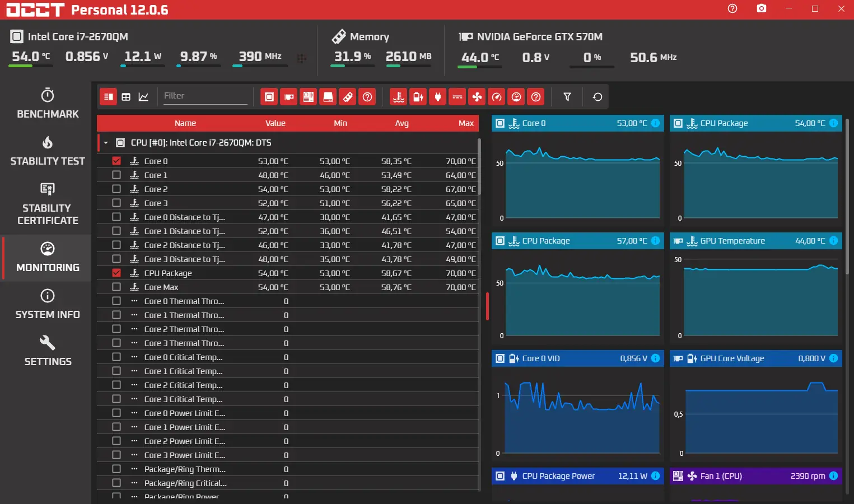Open info for the CPU Package 57,00 °C graph
Viewport: 854px width, 504px height.
point(655,241)
